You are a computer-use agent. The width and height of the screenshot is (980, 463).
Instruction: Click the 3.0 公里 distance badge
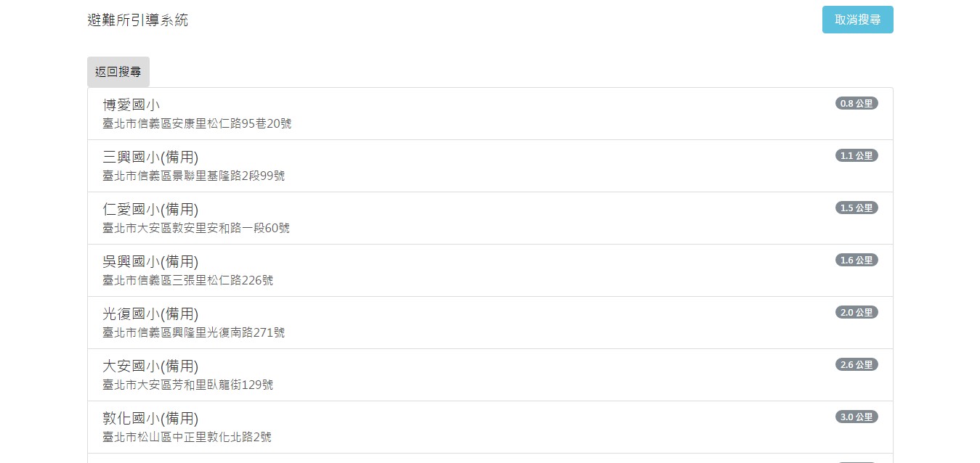click(857, 417)
